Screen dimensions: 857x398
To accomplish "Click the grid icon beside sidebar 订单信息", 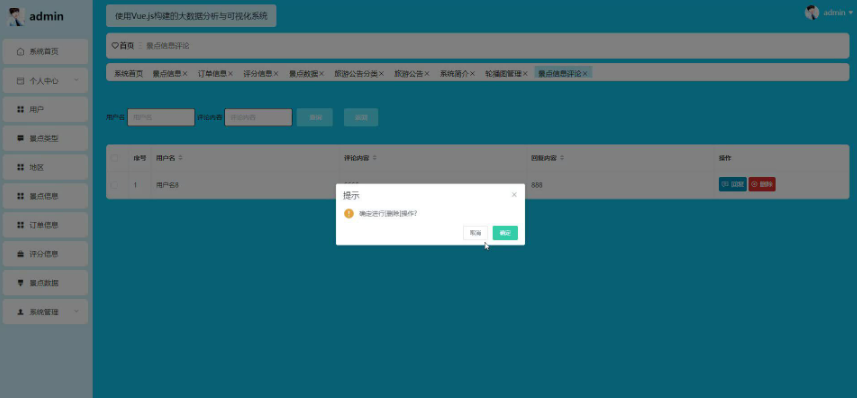I will (21, 225).
